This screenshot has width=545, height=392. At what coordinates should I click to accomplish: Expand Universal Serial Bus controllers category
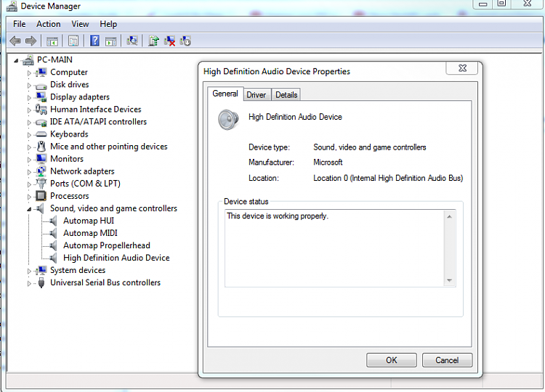click(29, 283)
